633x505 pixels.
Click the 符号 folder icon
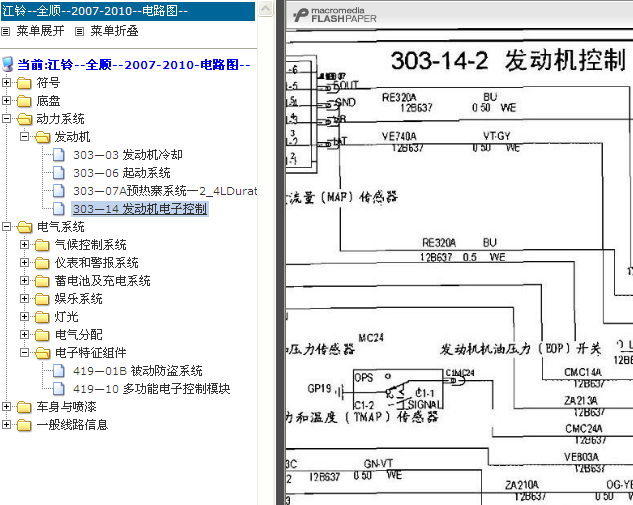pos(24,83)
